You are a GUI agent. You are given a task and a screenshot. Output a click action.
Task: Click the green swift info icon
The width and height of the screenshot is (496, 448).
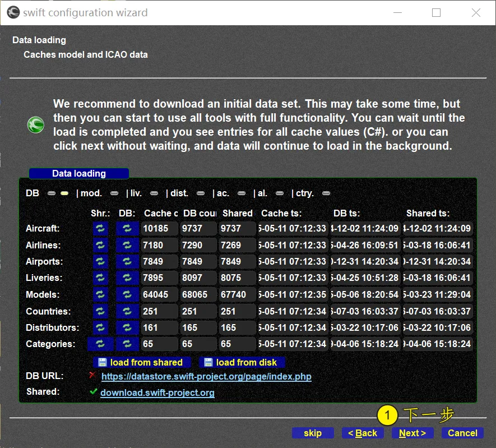(x=36, y=125)
